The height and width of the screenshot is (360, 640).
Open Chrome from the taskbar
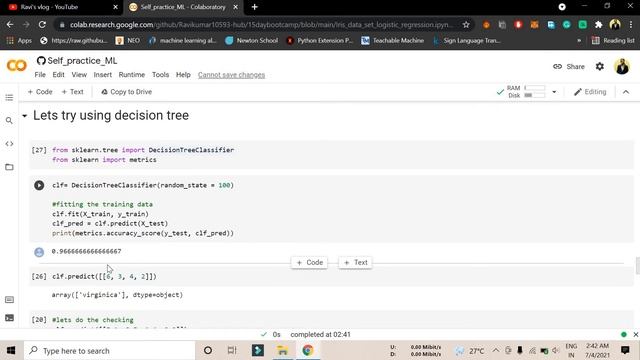[x=308, y=350]
